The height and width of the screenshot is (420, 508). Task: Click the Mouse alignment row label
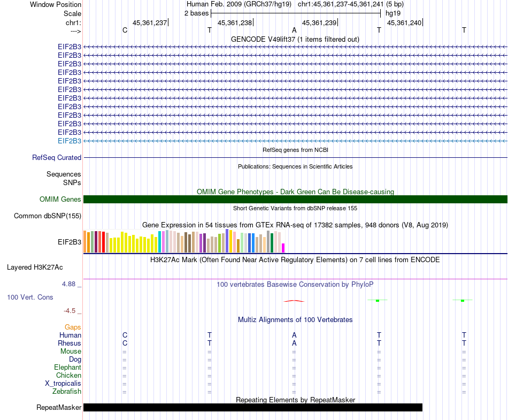[71, 352]
